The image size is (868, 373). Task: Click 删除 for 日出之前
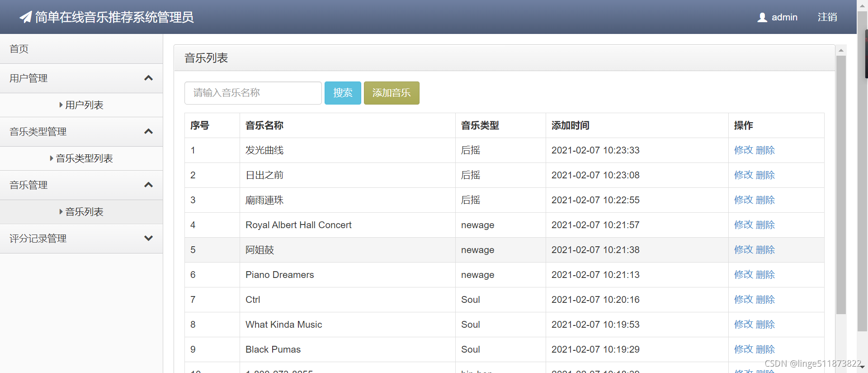click(x=765, y=175)
